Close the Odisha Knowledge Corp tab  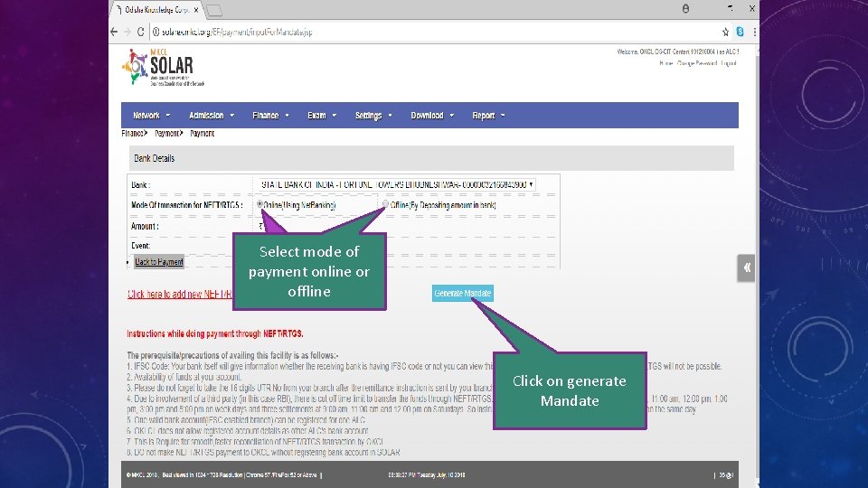tap(196, 10)
